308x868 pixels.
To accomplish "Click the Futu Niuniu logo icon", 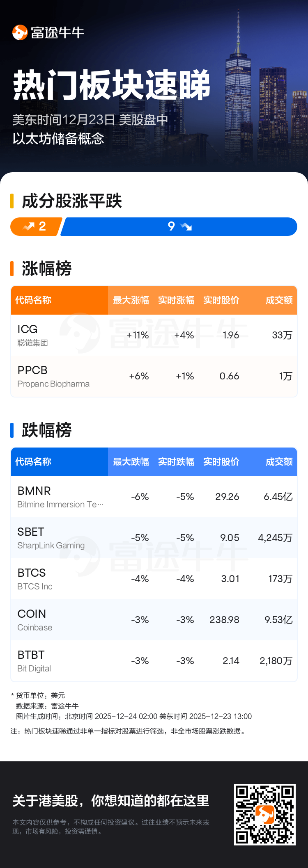I will 20,33.
